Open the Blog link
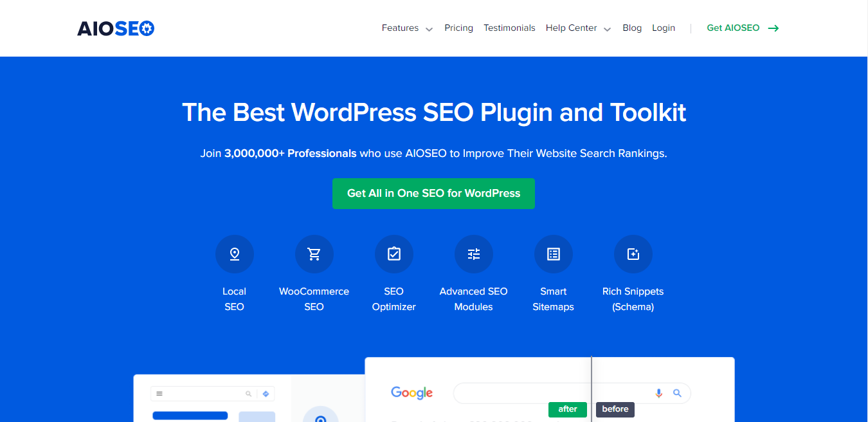 (632, 28)
